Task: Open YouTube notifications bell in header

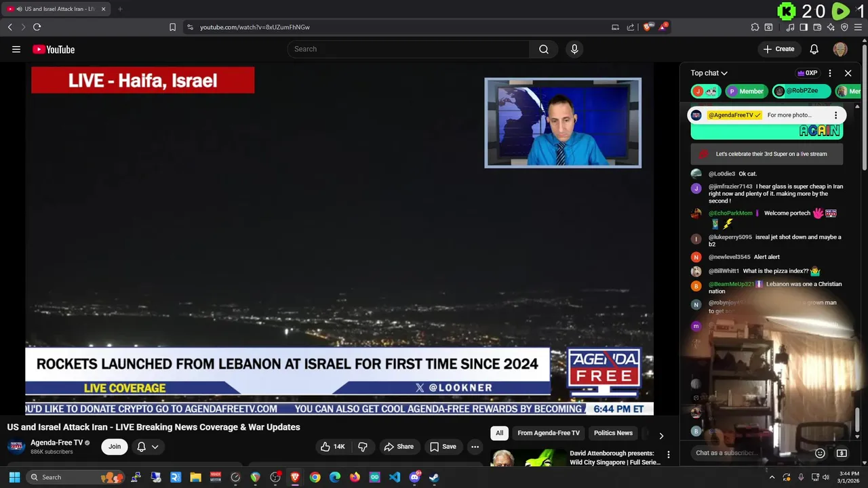Action: tap(814, 49)
